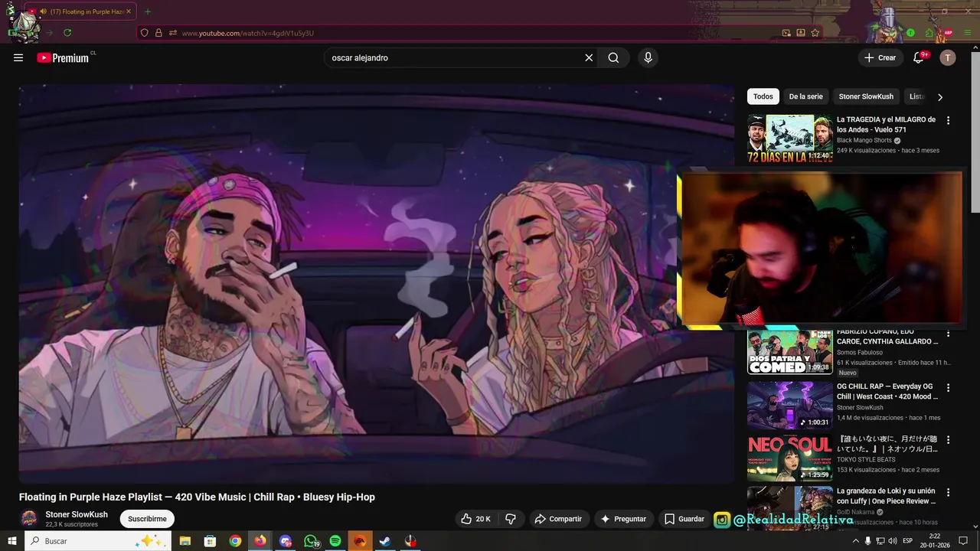
Task: Open Spotify from taskbar
Action: pyautogui.click(x=335, y=541)
